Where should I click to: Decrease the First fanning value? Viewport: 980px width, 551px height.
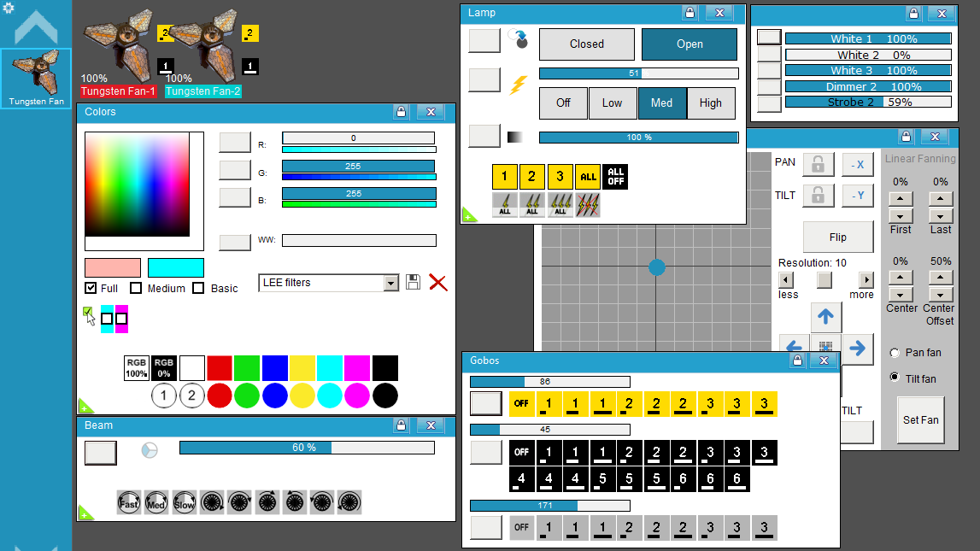pyautogui.click(x=901, y=216)
